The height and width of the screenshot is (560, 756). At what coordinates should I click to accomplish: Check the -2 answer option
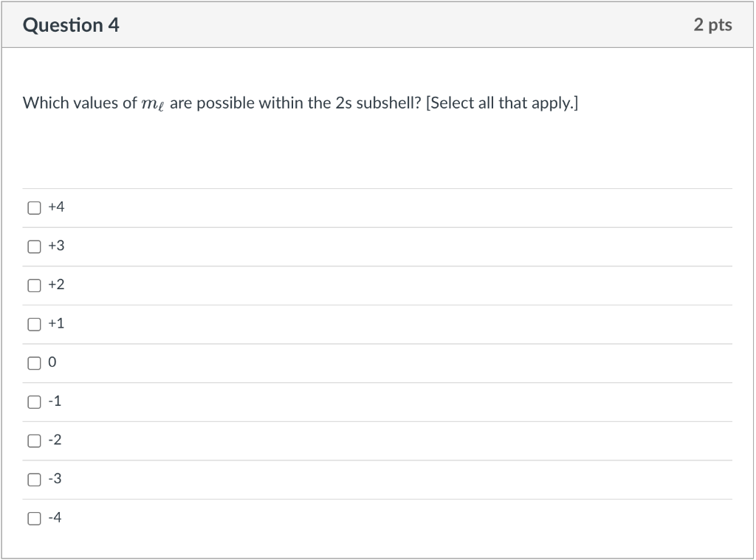point(34,440)
